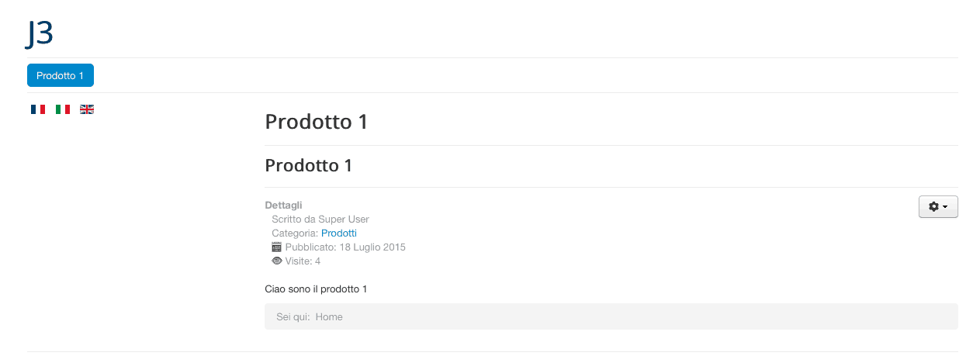
Task: Click the gear icon in article tools
Action: pos(933,206)
